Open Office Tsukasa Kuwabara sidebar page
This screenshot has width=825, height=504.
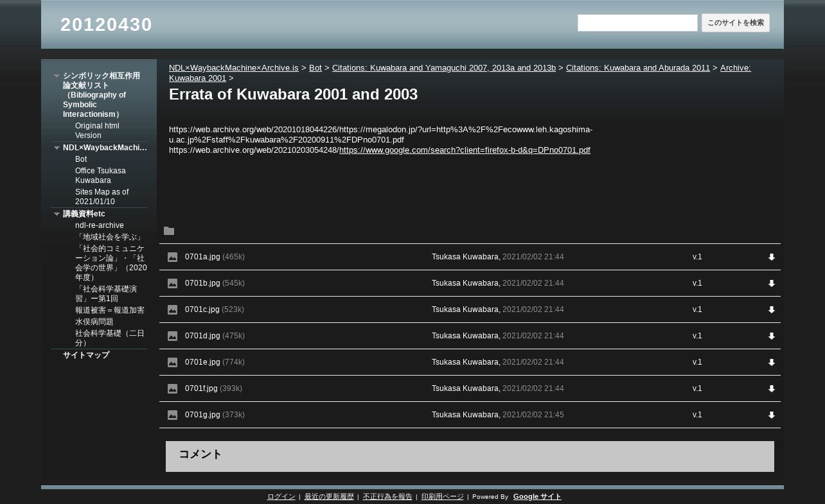point(100,175)
